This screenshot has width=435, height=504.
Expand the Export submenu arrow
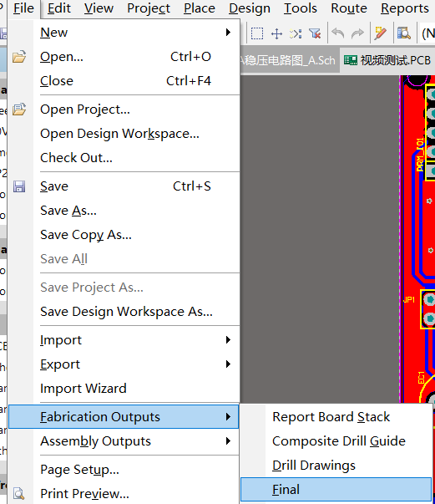click(228, 364)
